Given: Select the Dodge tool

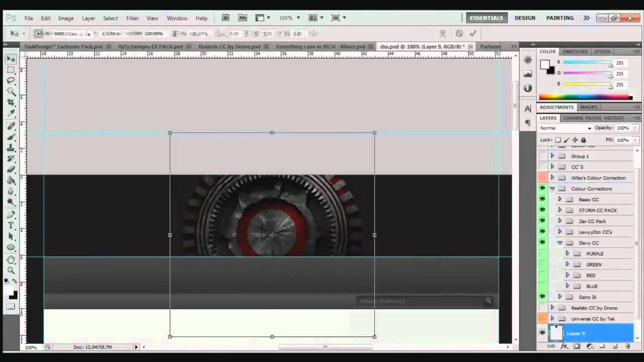Looking at the screenshot, I should coord(11,202).
